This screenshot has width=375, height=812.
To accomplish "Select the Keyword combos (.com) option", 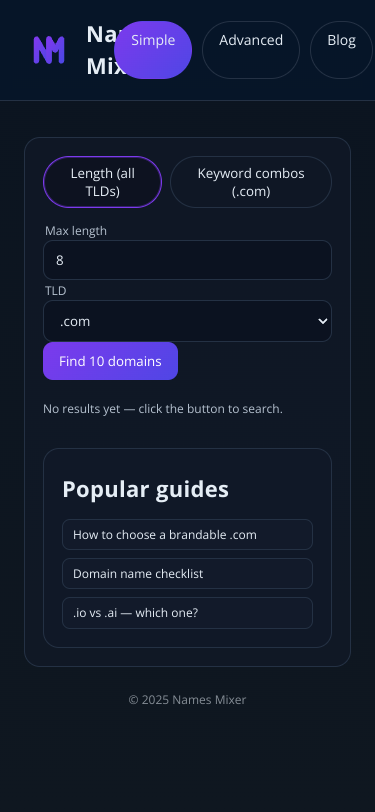I will [251, 182].
